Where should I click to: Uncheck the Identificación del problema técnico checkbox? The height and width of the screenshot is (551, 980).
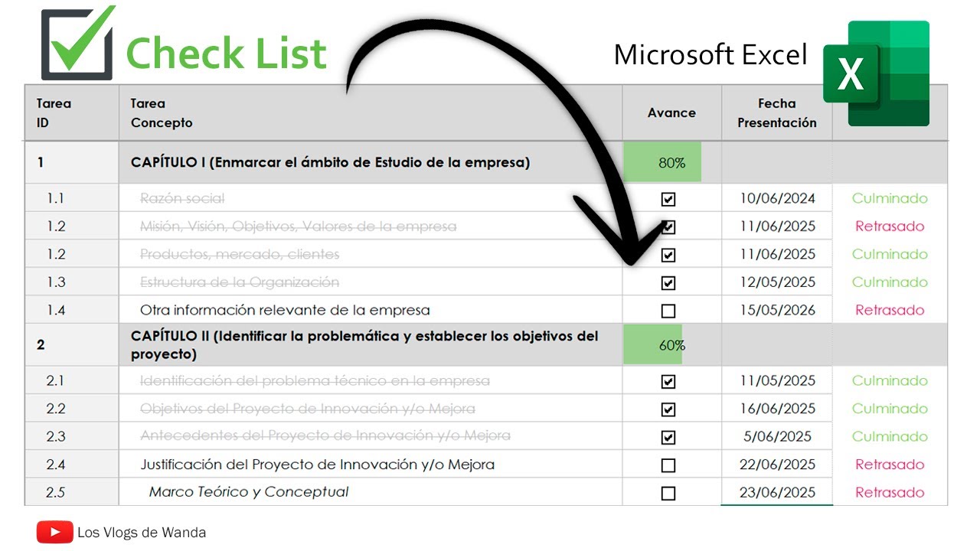tap(668, 381)
